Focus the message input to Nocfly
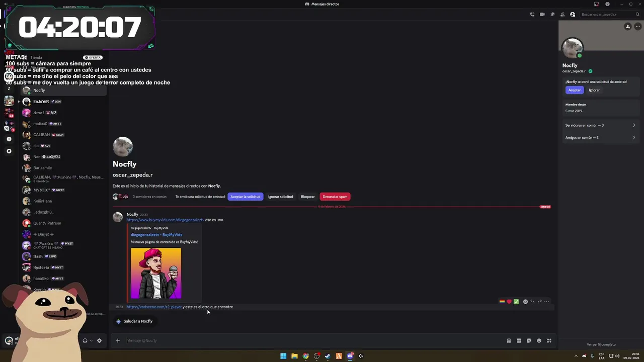The height and width of the screenshot is (362, 644). coord(312,340)
